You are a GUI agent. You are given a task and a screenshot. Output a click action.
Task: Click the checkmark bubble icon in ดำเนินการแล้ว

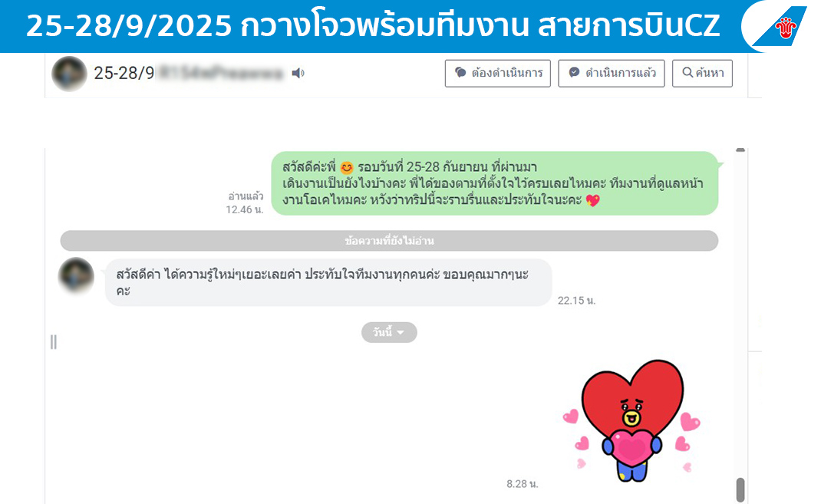(x=574, y=72)
